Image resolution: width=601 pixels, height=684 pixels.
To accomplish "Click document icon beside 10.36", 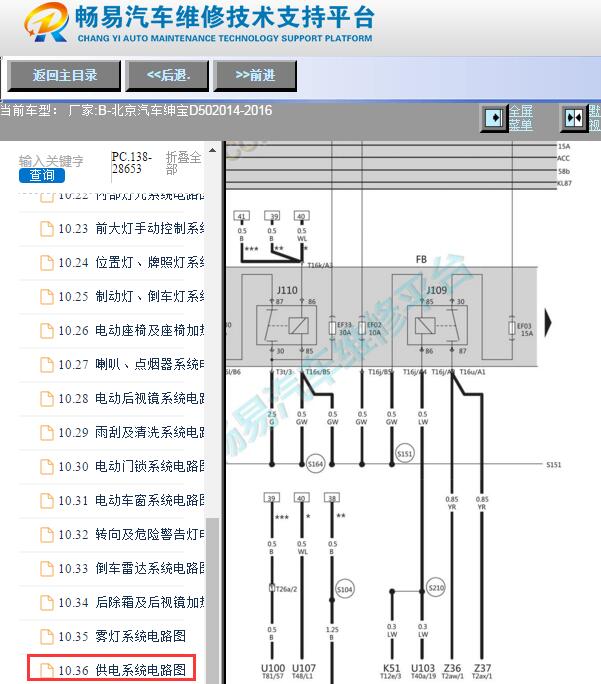I will [x=47, y=671].
